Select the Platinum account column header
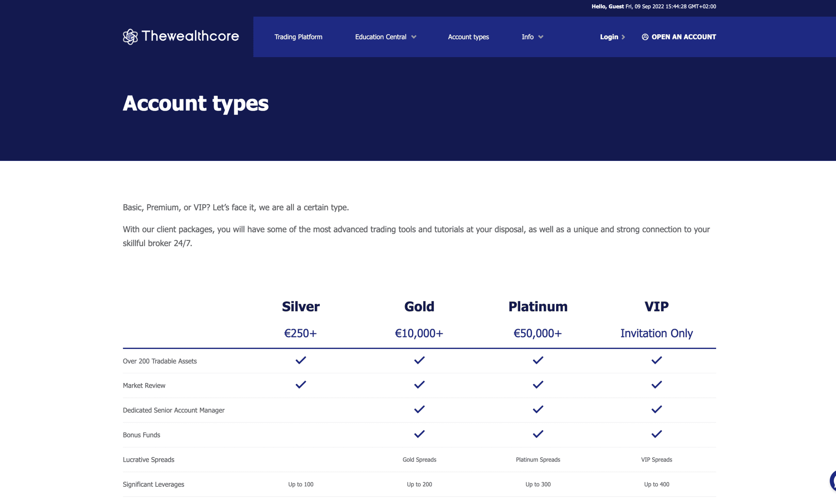Screen dimensions: 836x504 coord(538,307)
